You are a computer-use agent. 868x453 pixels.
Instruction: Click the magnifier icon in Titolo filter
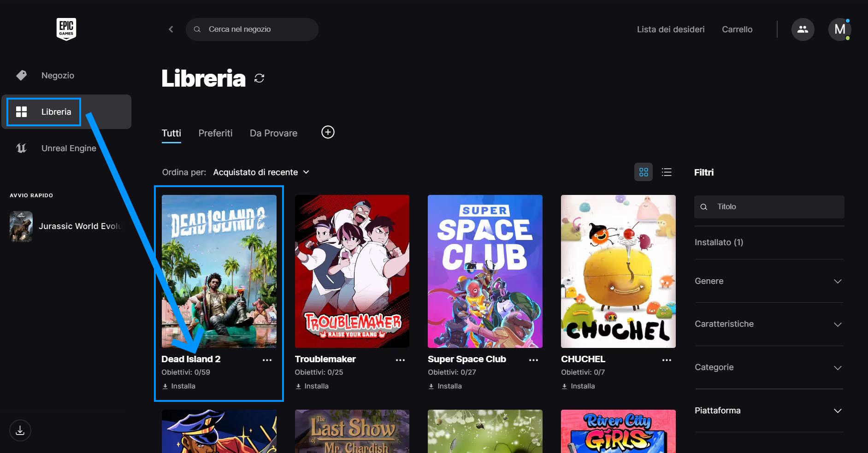[x=704, y=207]
